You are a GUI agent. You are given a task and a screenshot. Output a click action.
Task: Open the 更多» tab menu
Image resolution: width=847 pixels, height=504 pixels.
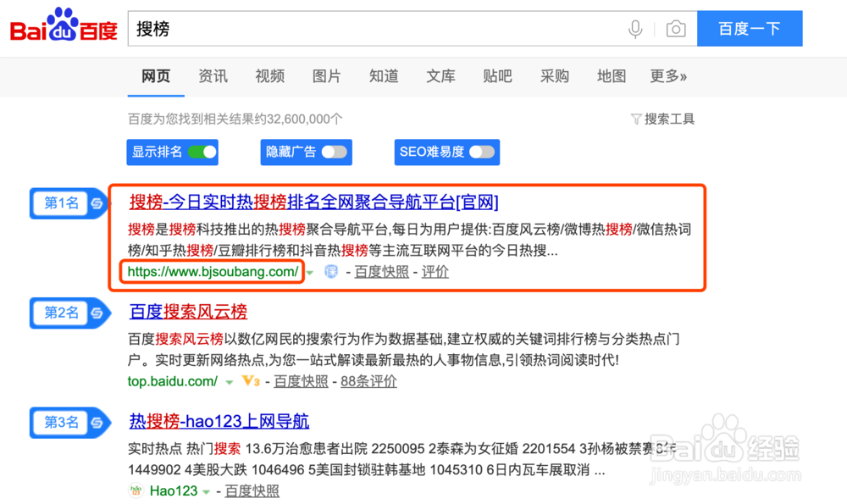[x=668, y=76]
